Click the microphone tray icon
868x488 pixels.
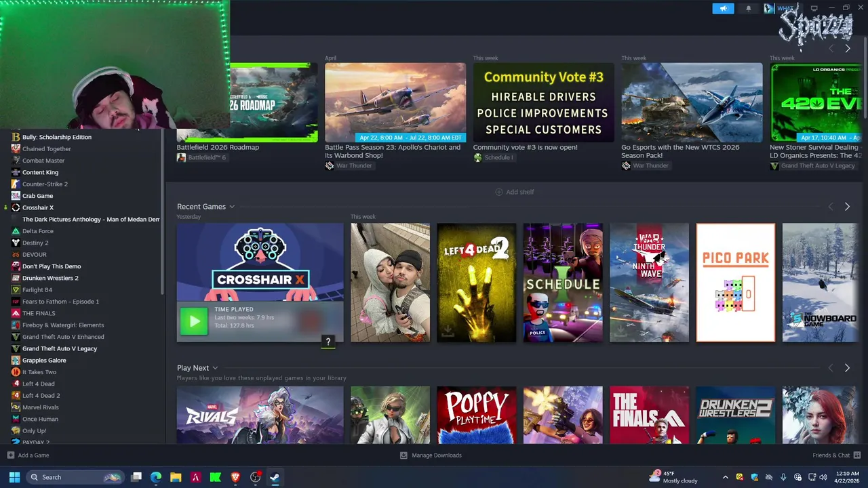coord(783,477)
